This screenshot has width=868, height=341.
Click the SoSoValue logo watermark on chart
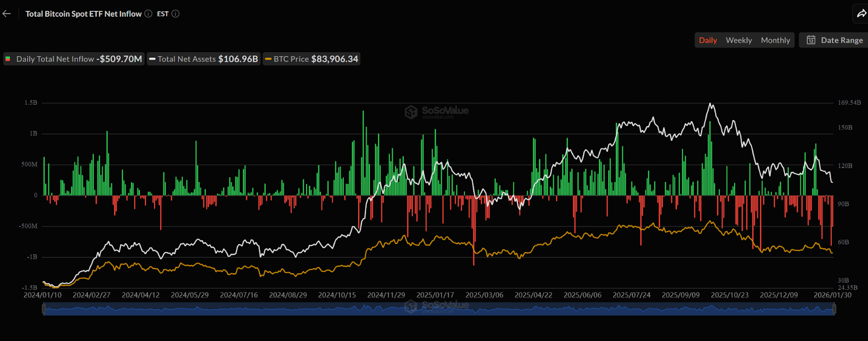(x=437, y=111)
